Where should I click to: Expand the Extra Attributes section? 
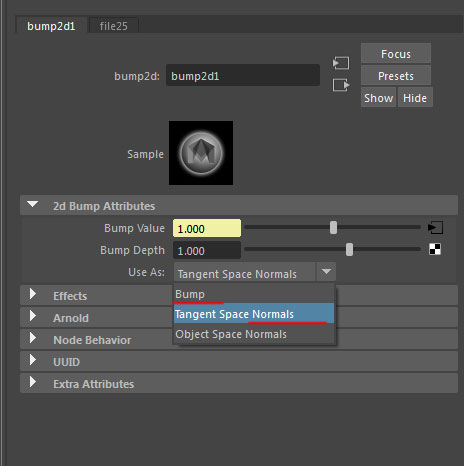pyautogui.click(x=33, y=382)
